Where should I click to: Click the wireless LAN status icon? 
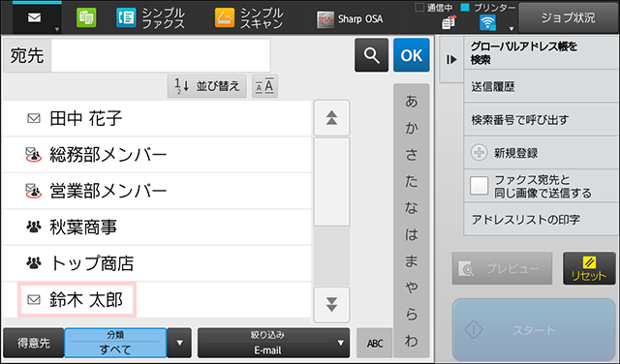(488, 22)
